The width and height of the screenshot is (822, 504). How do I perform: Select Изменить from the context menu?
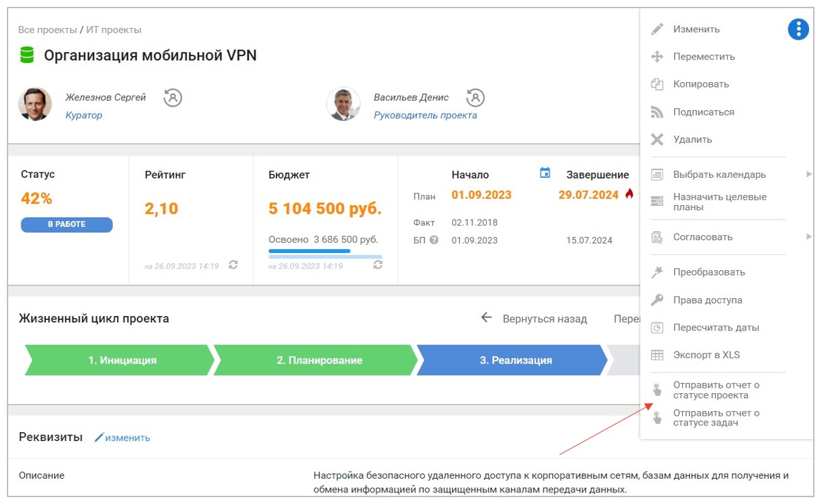pyautogui.click(x=696, y=29)
